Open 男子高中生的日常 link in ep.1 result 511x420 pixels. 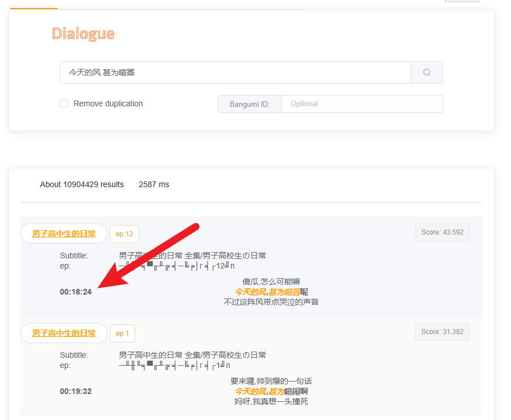(x=64, y=333)
